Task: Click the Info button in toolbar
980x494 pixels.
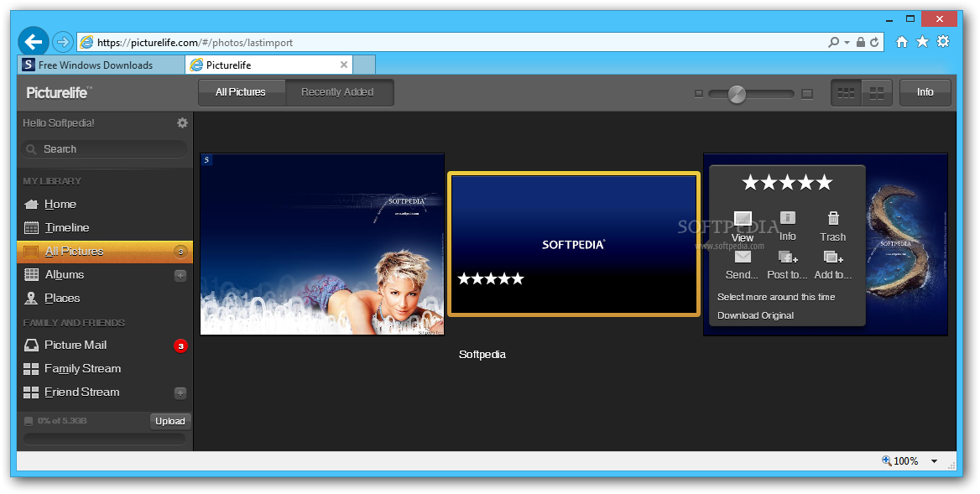Action: [x=925, y=92]
